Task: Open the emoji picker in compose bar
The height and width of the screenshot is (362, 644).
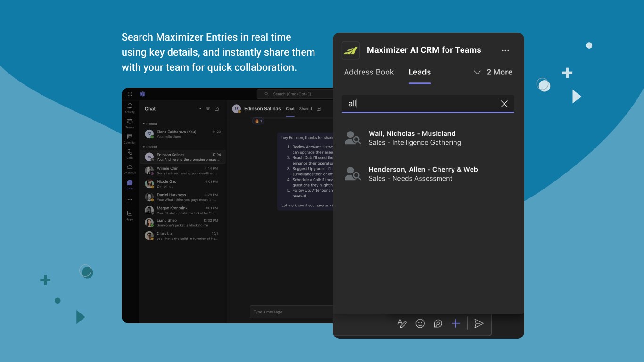Action: click(420, 323)
